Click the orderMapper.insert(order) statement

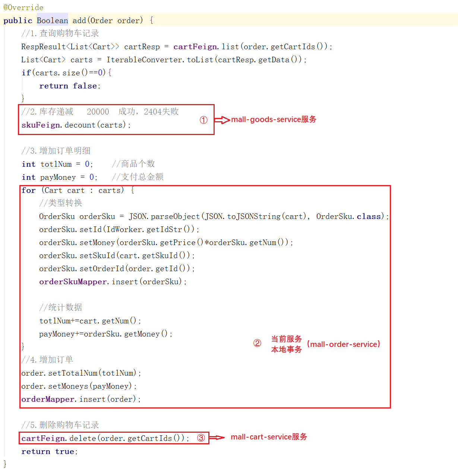[x=81, y=399]
